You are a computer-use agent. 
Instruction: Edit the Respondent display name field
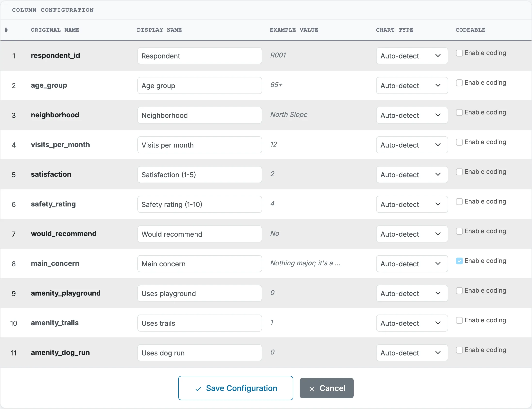point(199,56)
